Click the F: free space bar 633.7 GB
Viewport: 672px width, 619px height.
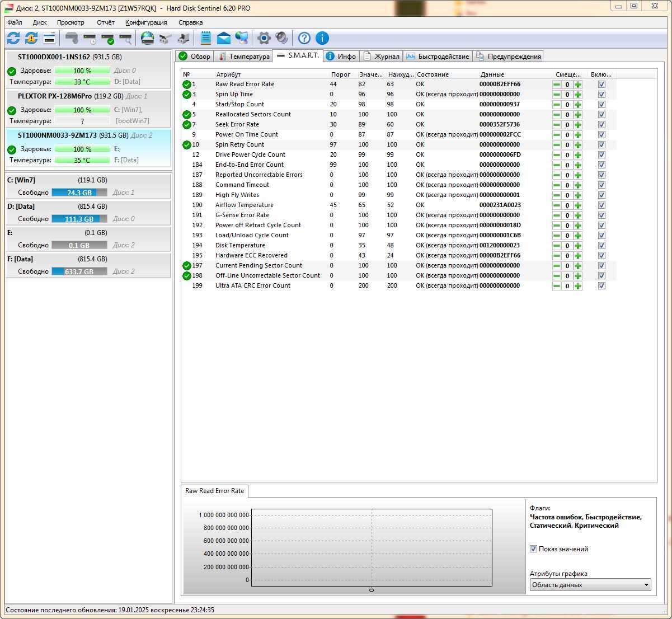79,271
